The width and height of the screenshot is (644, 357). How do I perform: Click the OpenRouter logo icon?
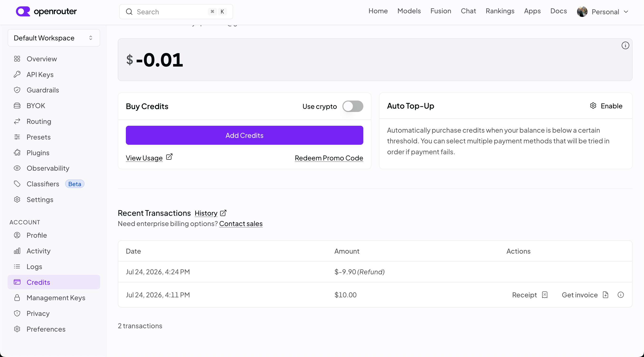(x=23, y=11)
